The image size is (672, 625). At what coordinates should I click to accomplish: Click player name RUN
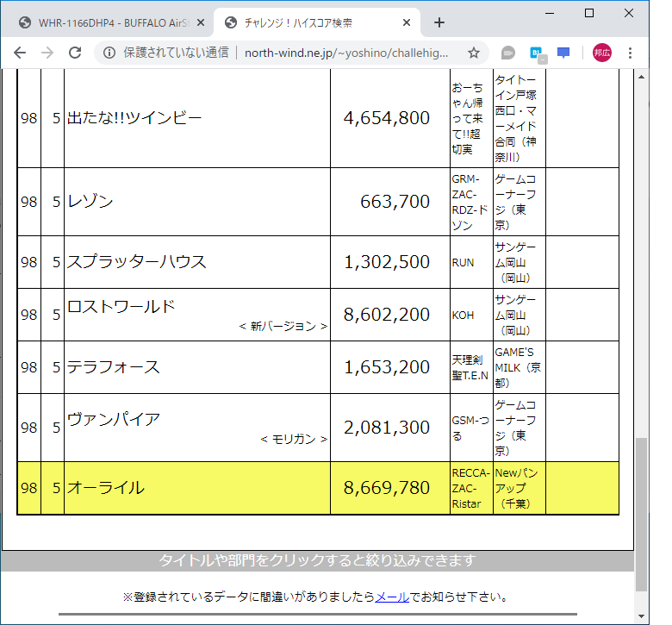pos(463,263)
